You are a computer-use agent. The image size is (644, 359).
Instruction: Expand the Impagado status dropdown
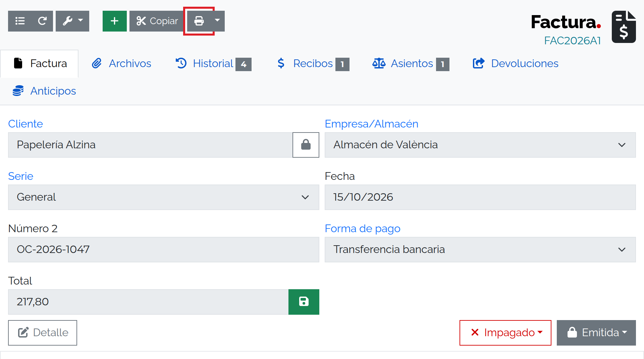505,333
